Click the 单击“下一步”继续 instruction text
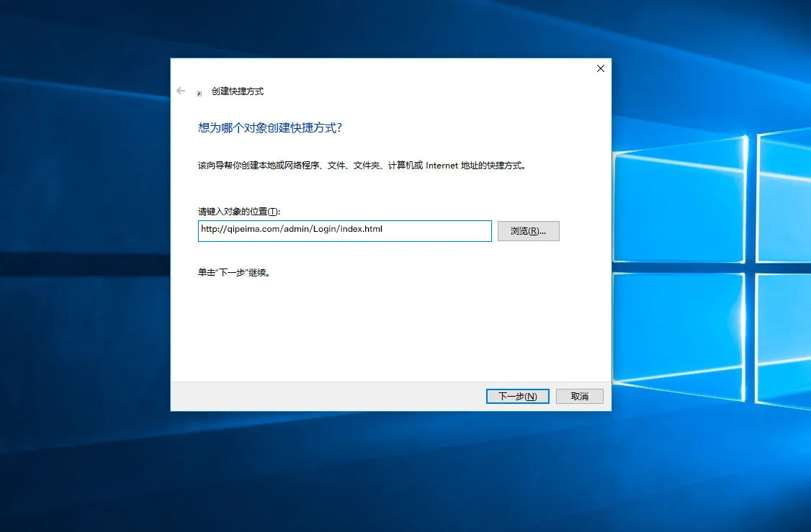The height and width of the screenshot is (532, 811). 238,274
